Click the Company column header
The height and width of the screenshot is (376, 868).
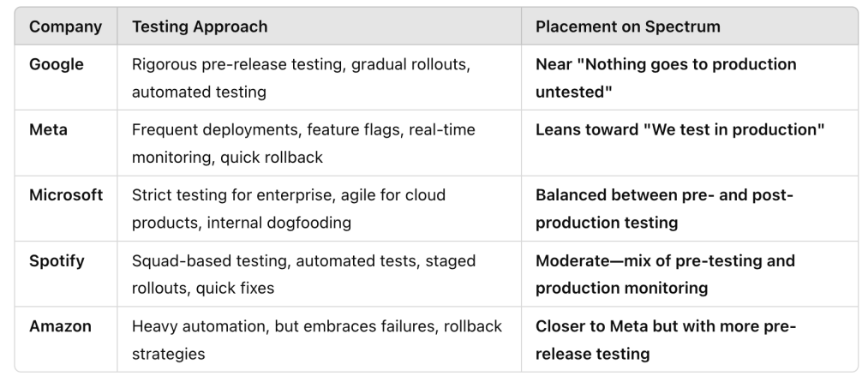65,27
